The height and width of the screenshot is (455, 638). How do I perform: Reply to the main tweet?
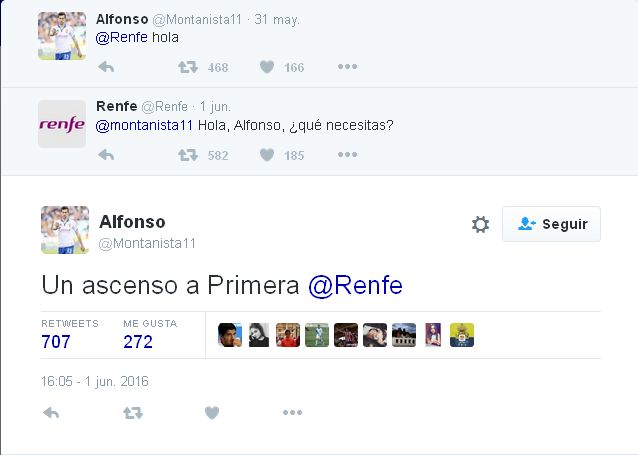coord(51,413)
